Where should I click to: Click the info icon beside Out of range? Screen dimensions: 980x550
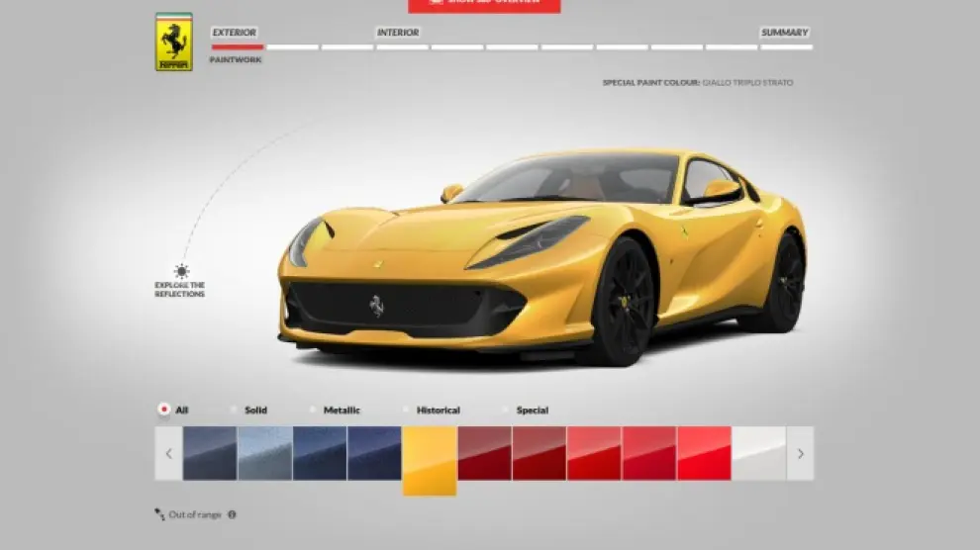[x=232, y=514]
